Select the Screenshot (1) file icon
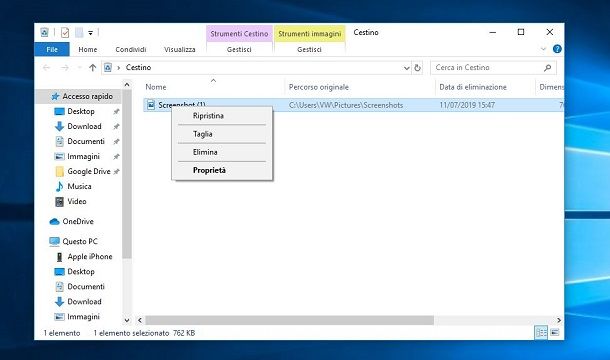The height and width of the screenshot is (360, 610). pos(151,105)
